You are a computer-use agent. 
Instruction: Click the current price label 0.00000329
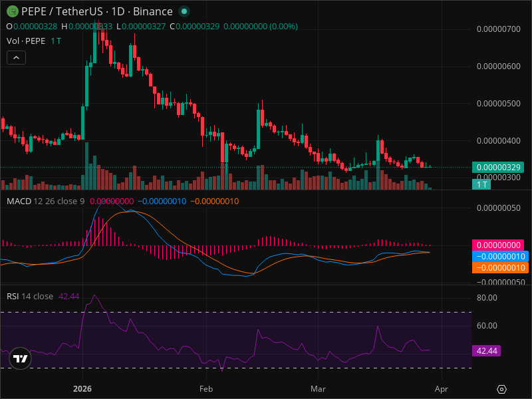coord(498,168)
